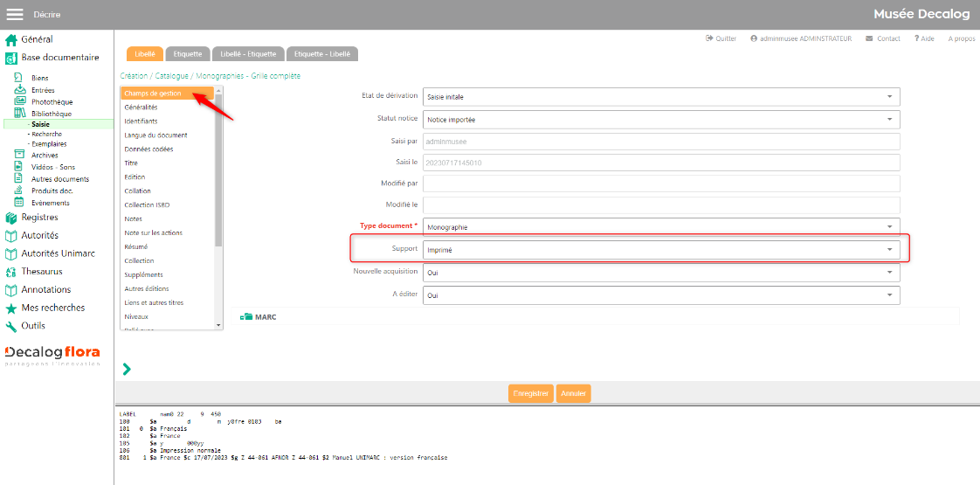This screenshot has width=980, height=485.
Task: Click the Thesaurus icon in sidebar
Action: 11,272
